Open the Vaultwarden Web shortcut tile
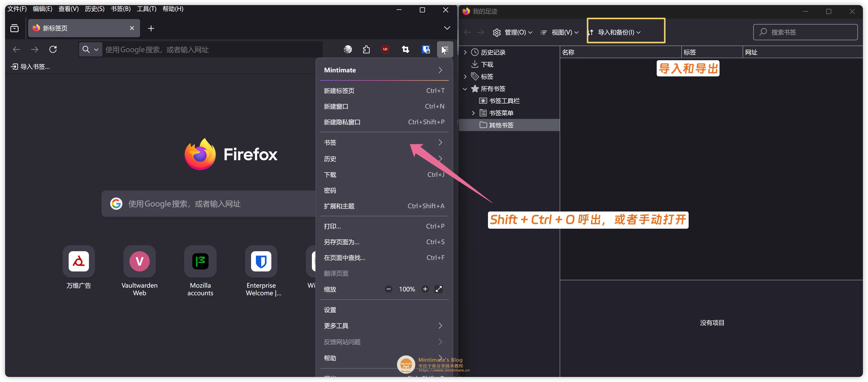Screen dimensions: 868x382 pyautogui.click(x=140, y=262)
